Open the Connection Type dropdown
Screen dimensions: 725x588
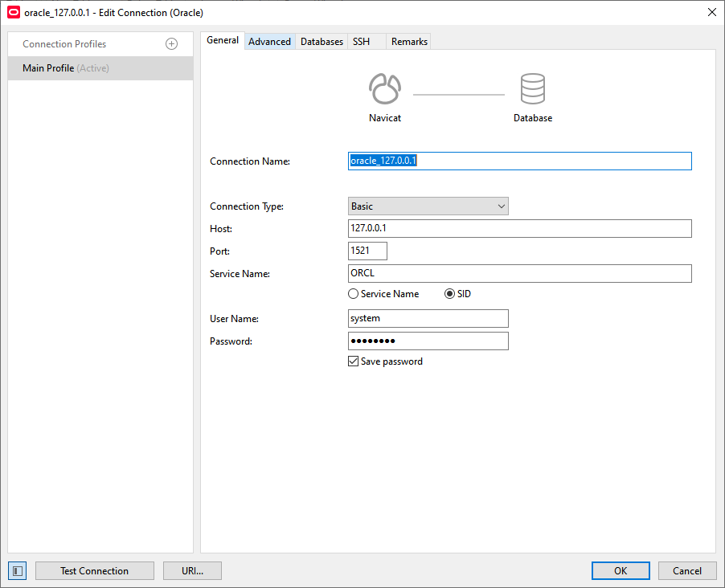click(x=428, y=206)
